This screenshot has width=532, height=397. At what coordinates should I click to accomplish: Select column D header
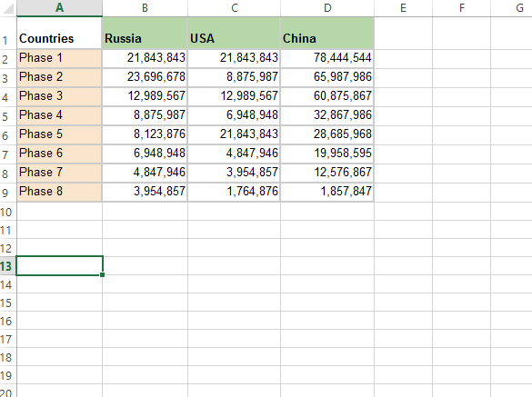click(327, 8)
